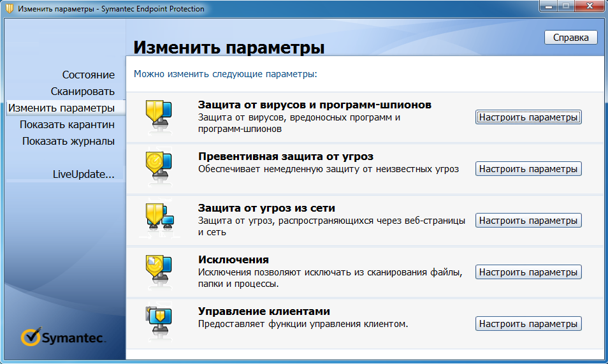Click the heading Защита от угроз из сети
The height and width of the screenshot is (364, 608).
click(x=266, y=208)
